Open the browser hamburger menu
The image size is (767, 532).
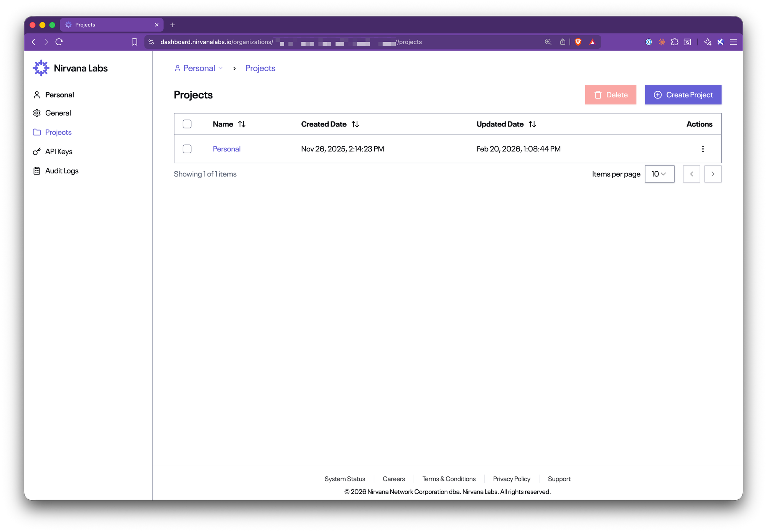733,42
